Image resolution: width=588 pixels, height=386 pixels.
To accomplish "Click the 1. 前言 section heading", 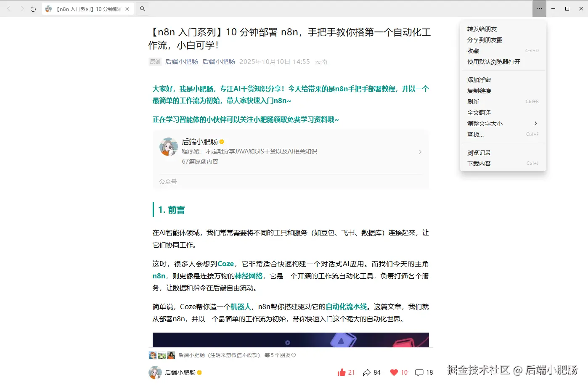I will pos(172,210).
